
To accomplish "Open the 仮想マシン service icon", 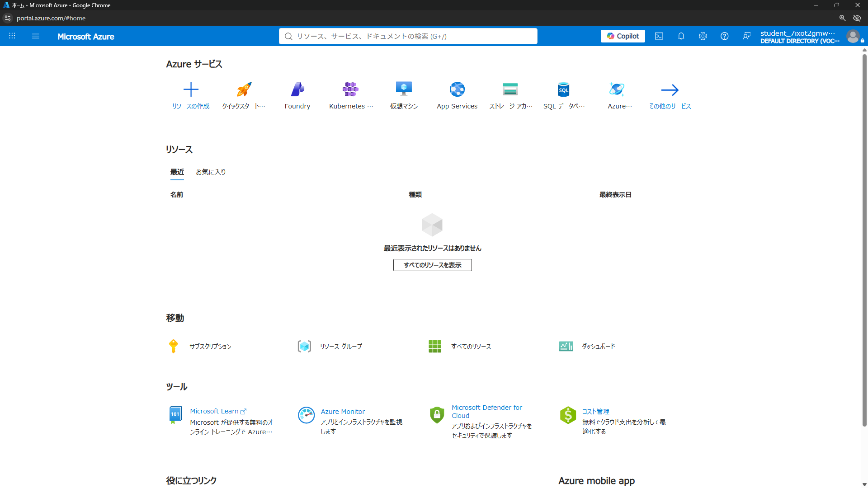I will pos(404,89).
